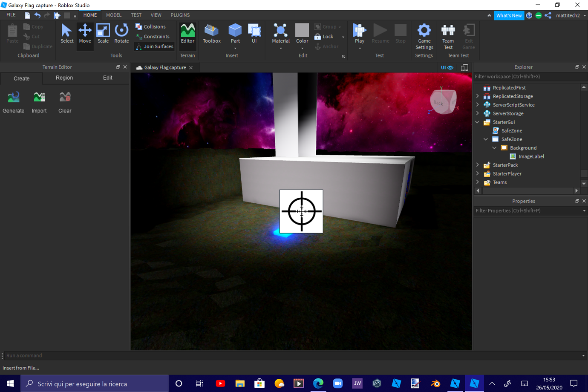Collapse the StarterGui tree item
588x392 pixels.
pos(478,122)
